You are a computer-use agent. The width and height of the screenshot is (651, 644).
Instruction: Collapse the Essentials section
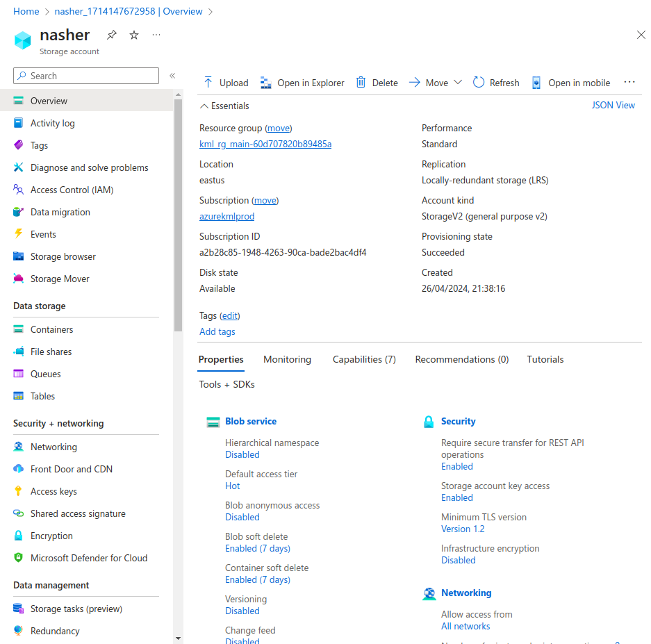[204, 106]
